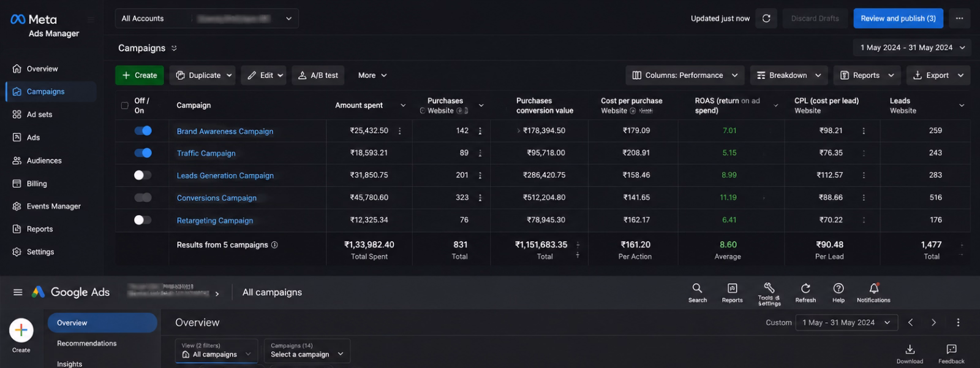Open the 1 May 2024 - 31 May 2024 date picker
Screen dimensions: 980x368
click(912, 47)
